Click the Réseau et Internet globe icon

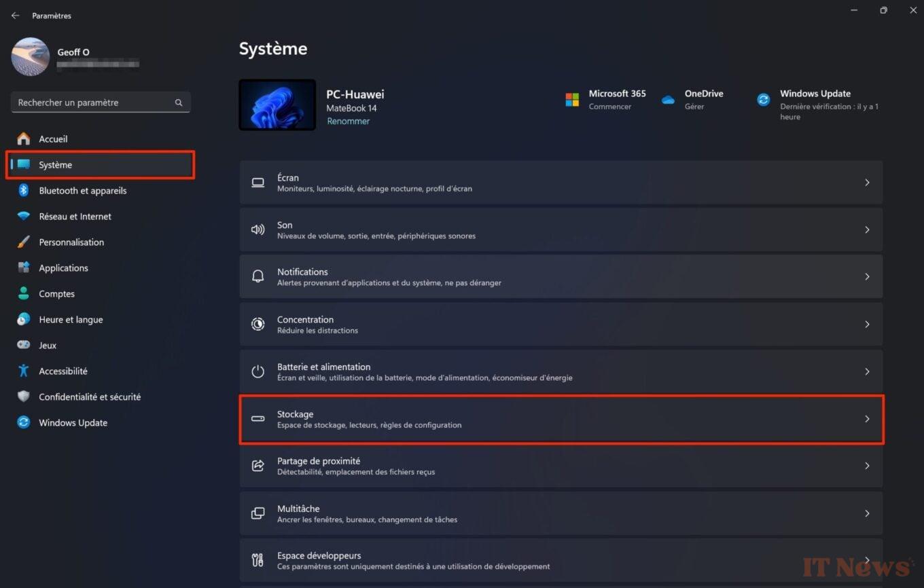(23, 216)
